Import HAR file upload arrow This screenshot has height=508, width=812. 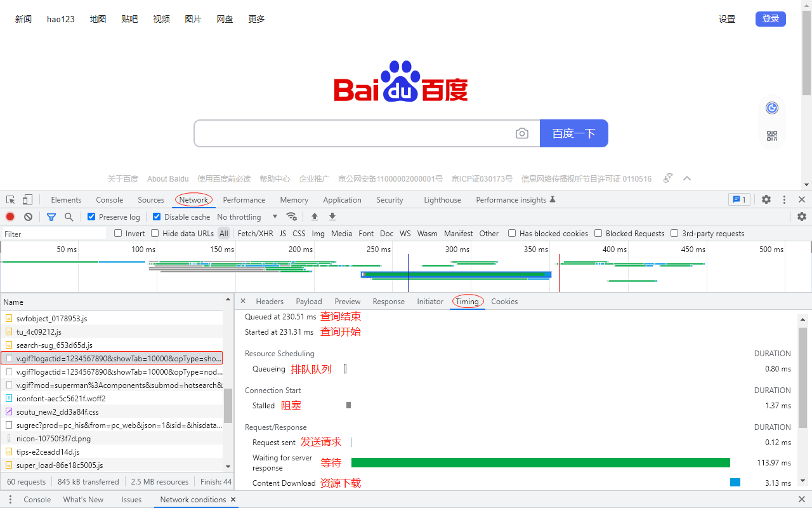[315, 217]
